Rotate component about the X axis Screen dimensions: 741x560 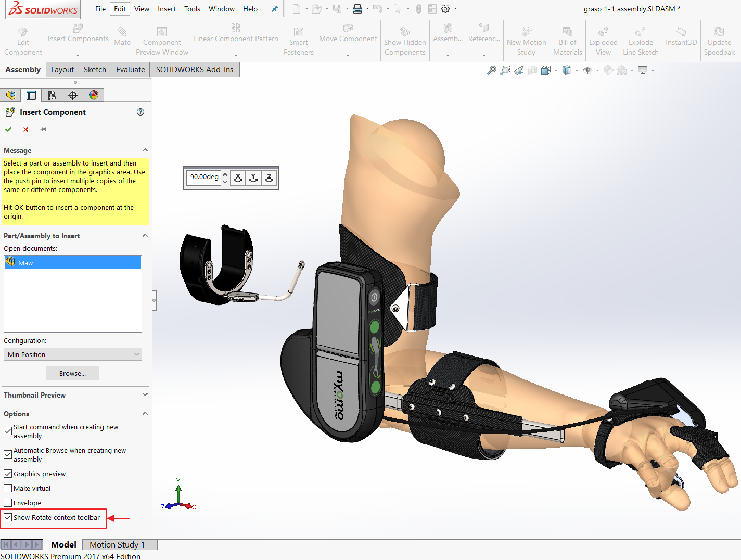(x=238, y=178)
